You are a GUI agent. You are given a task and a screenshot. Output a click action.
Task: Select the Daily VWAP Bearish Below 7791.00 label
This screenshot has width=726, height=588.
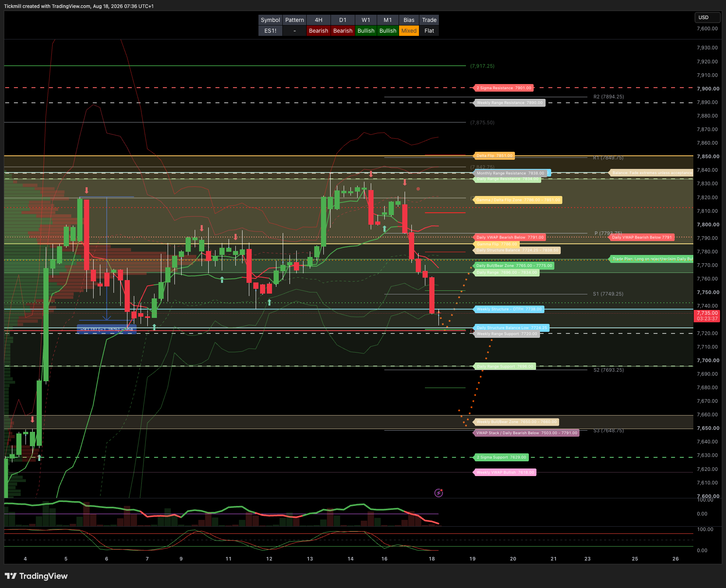tap(510, 237)
